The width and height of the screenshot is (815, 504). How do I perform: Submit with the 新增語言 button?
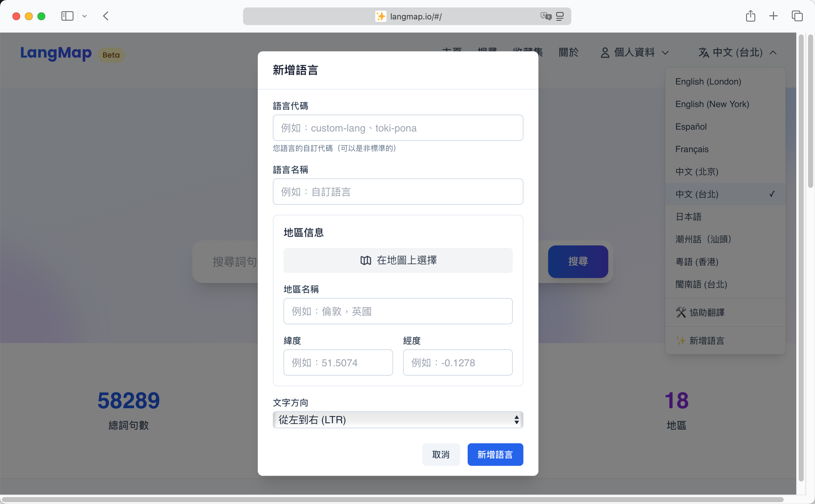tap(495, 454)
